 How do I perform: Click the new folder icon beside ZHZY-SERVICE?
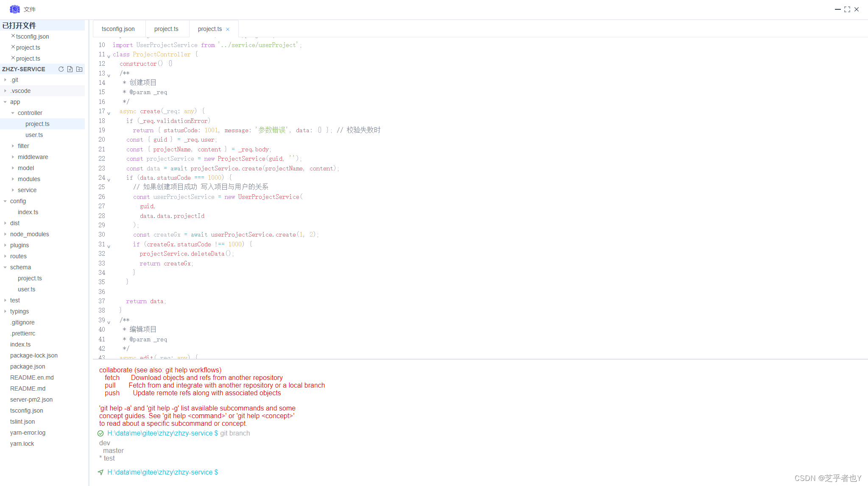pos(79,69)
